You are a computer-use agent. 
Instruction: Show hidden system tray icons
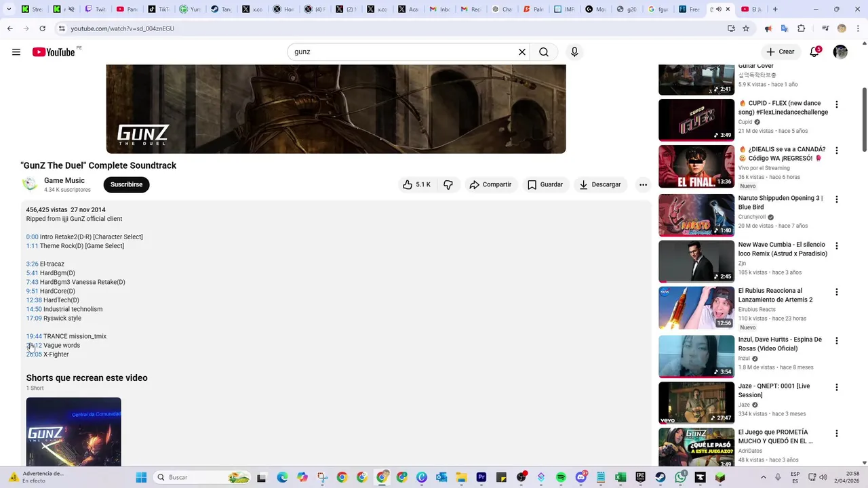pos(763,477)
